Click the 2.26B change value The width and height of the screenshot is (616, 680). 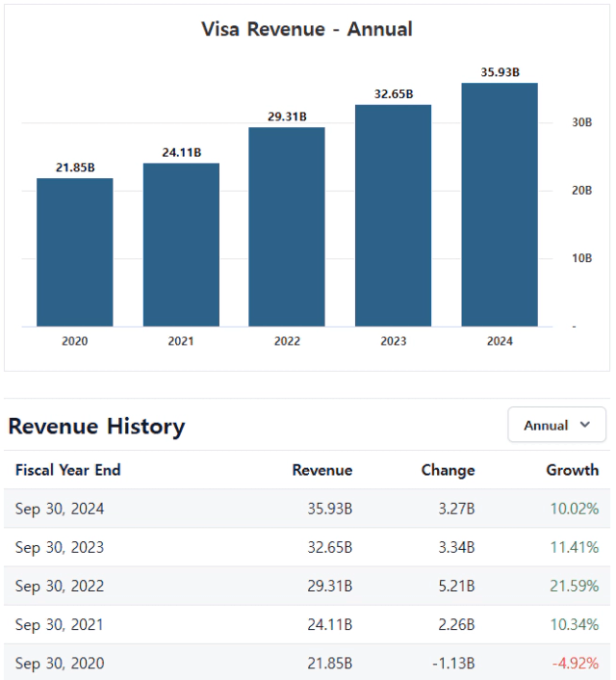pos(456,624)
